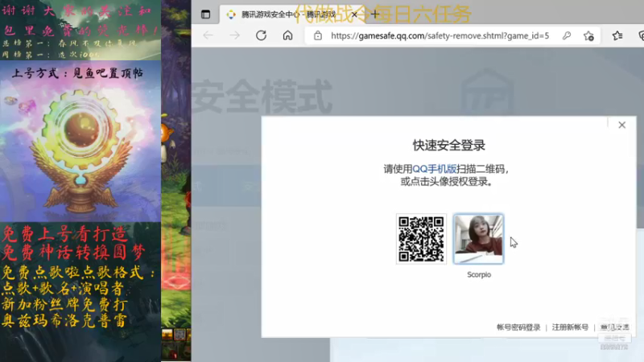Open 帐号密码登录 link
Image resolution: width=644 pixels, height=362 pixels.
pyautogui.click(x=518, y=327)
